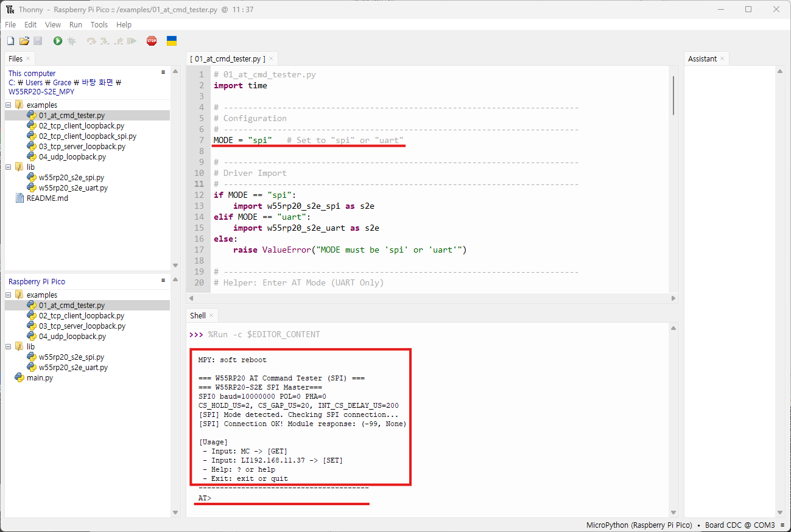The width and height of the screenshot is (791, 532).
Task: Run the current script with green play button
Action: (x=57, y=41)
